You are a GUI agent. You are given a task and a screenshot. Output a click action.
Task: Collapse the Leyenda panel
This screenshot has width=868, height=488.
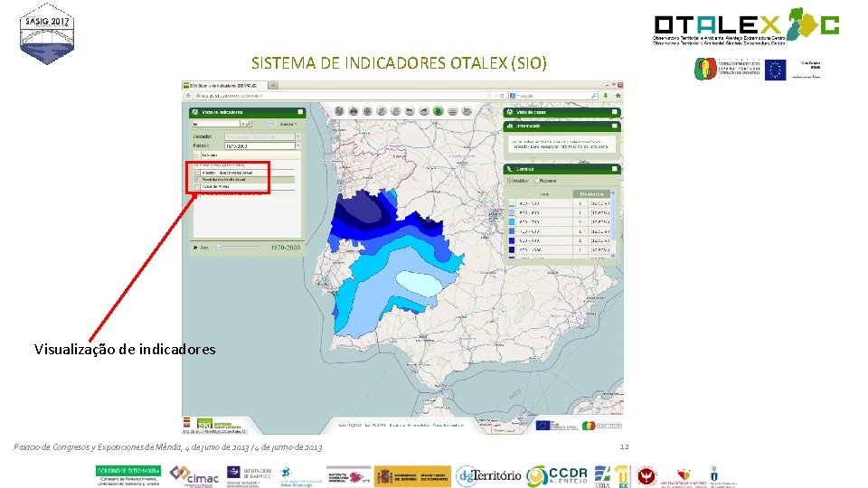pos(615,169)
